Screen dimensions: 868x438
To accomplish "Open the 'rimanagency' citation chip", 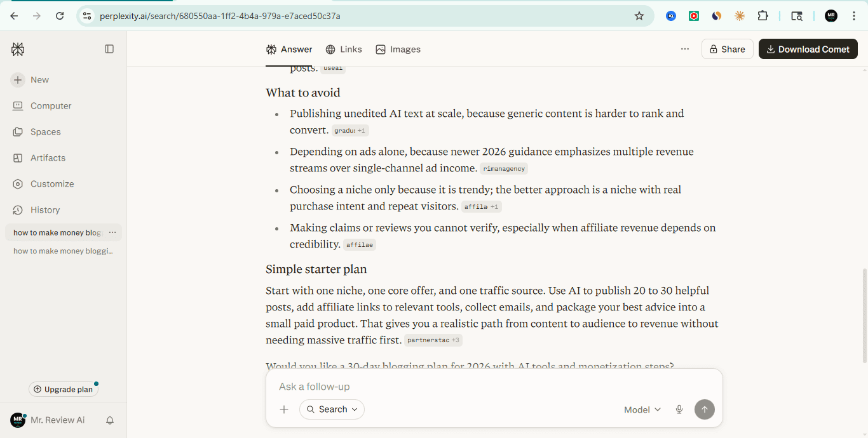I will pos(504,169).
